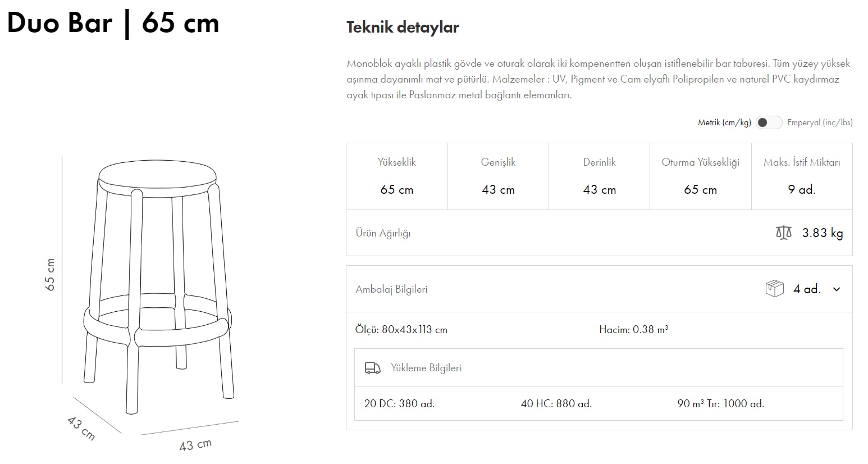Click the 90 m³ Tır: 1000 ad. entry
Image resolution: width=868 pixels, height=464 pixels.
(720, 403)
